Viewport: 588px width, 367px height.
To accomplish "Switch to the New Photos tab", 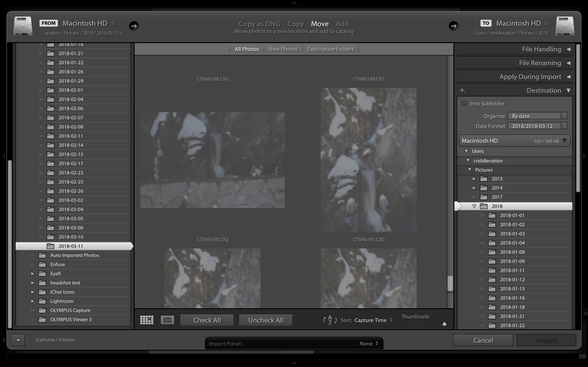I will click(283, 49).
